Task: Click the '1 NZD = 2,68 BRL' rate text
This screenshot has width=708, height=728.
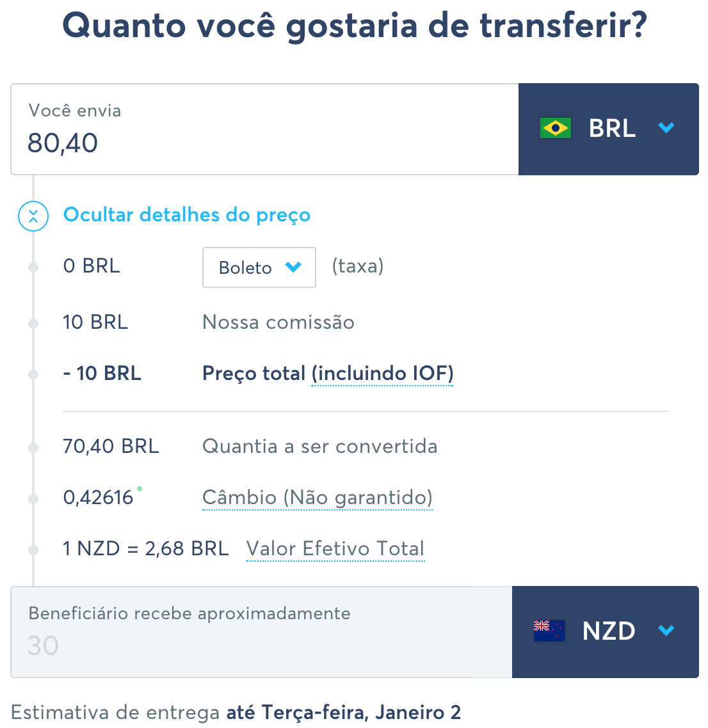Action: pos(146,549)
